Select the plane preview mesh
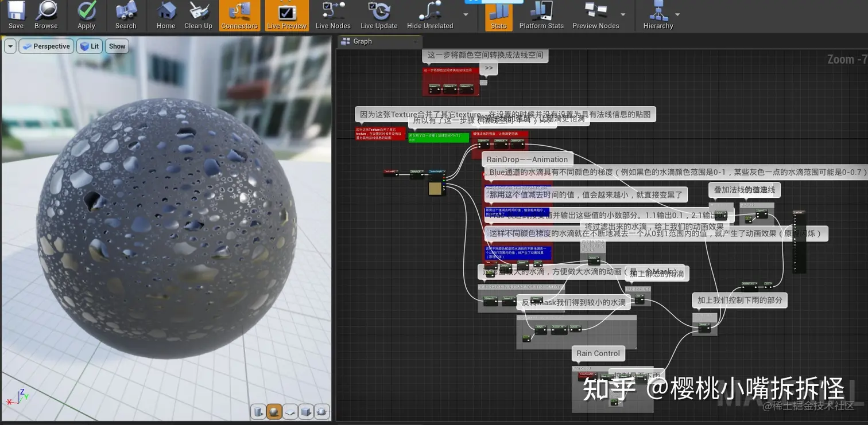This screenshot has height=425, width=868. 290,411
